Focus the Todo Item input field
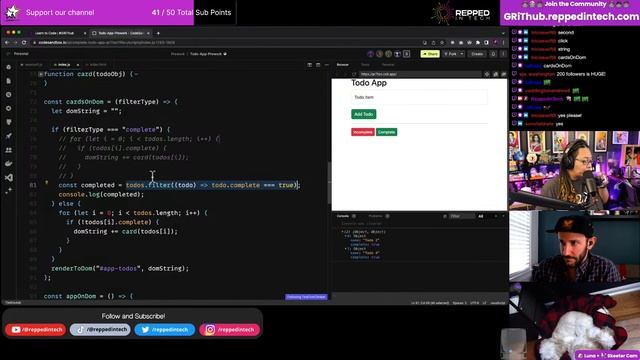This screenshot has height=360, width=640. point(419,97)
